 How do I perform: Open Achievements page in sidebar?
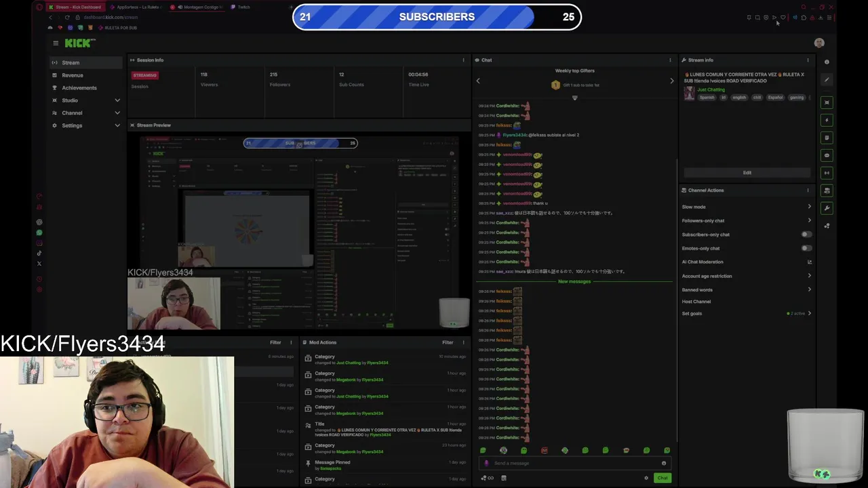[x=86, y=87]
